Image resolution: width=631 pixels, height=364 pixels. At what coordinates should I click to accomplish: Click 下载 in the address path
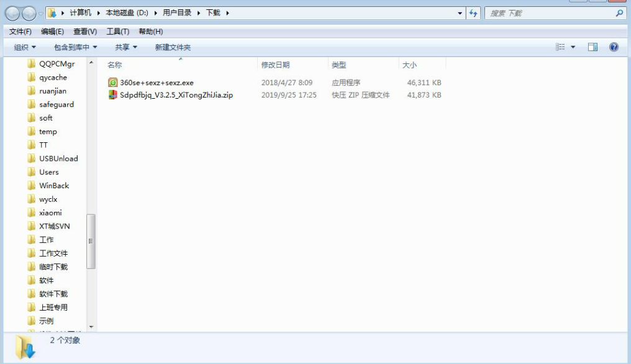point(213,13)
